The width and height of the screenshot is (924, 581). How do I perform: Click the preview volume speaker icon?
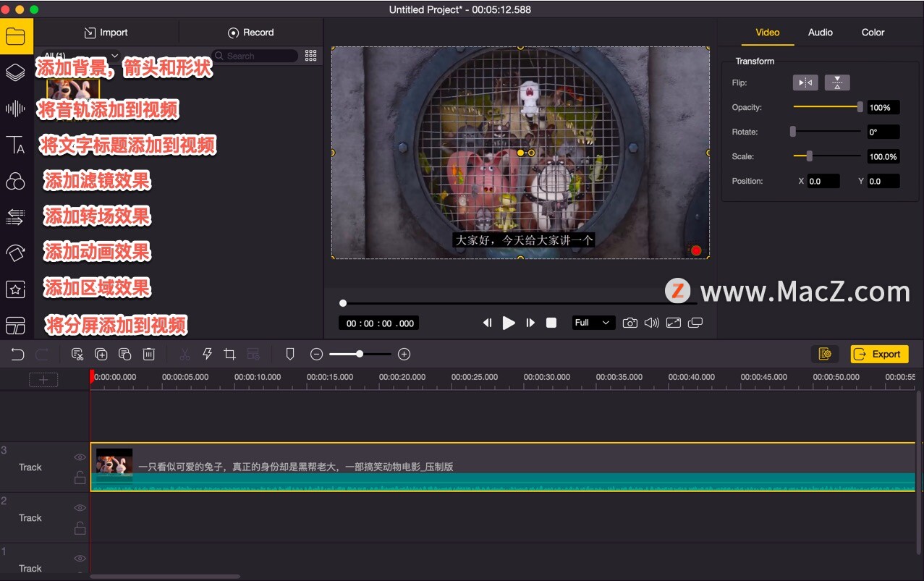tap(652, 323)
